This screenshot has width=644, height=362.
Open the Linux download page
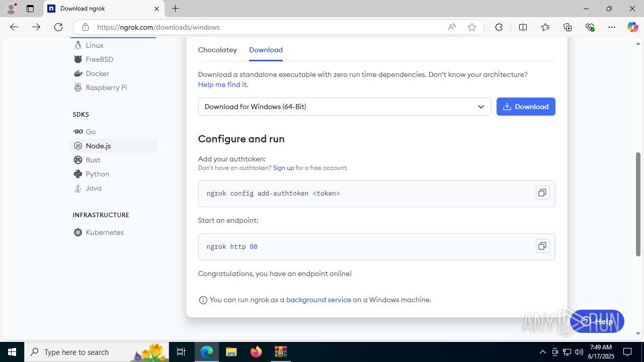click(x=95, y=45)
